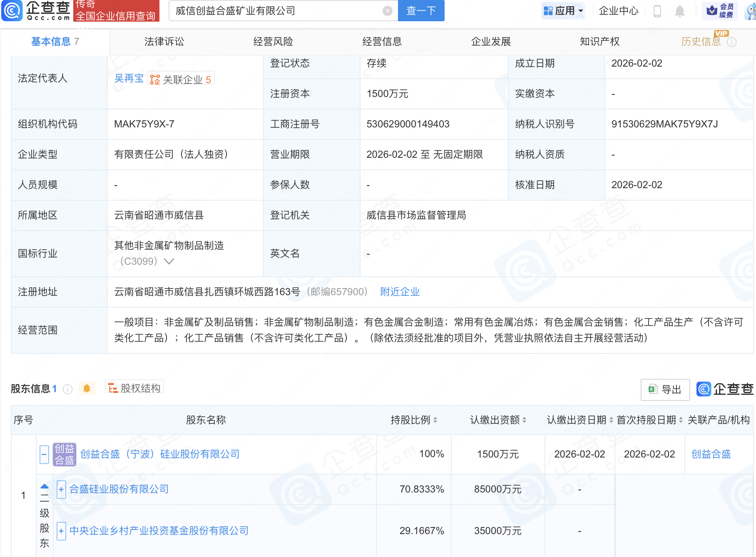The image size is (756, 557).
Task: Sort shareholders by 持股比例 column
Action: coord(435,420)
